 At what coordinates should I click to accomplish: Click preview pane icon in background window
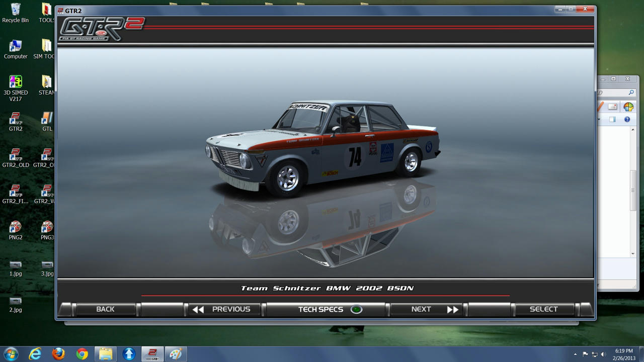pos(612,119)
